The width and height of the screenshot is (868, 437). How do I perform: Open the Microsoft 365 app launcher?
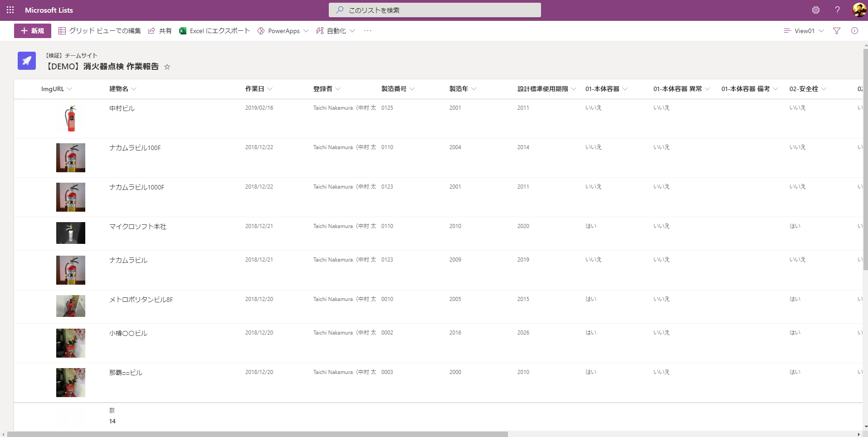[10, 10]
